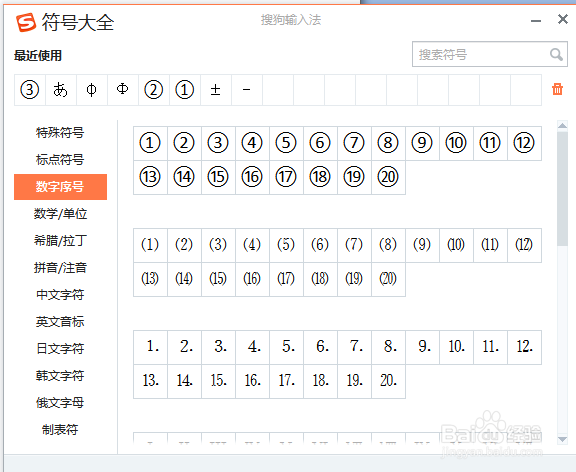Click the trash icon to clear recent symbols
Screen dimensions: 576x472
pos(557,89)
